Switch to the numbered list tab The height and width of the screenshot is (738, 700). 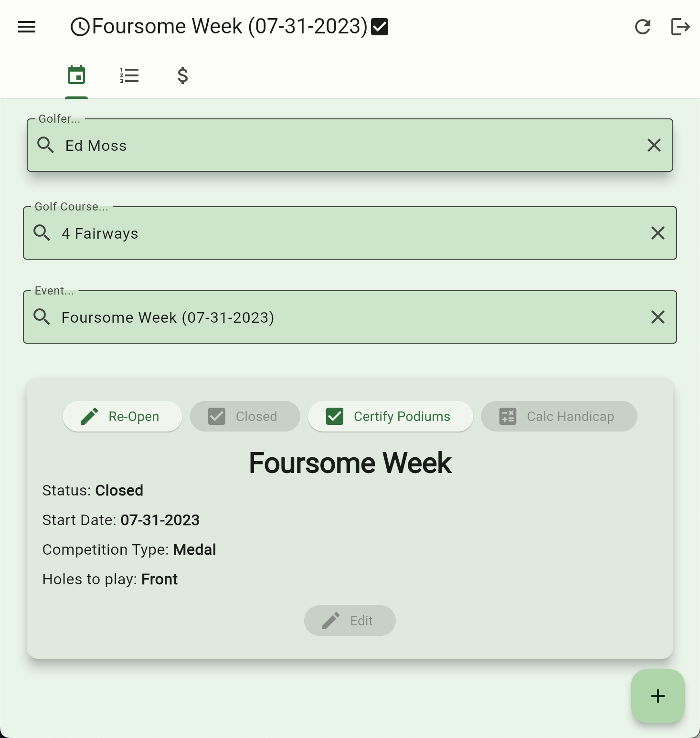coord(129,75)
